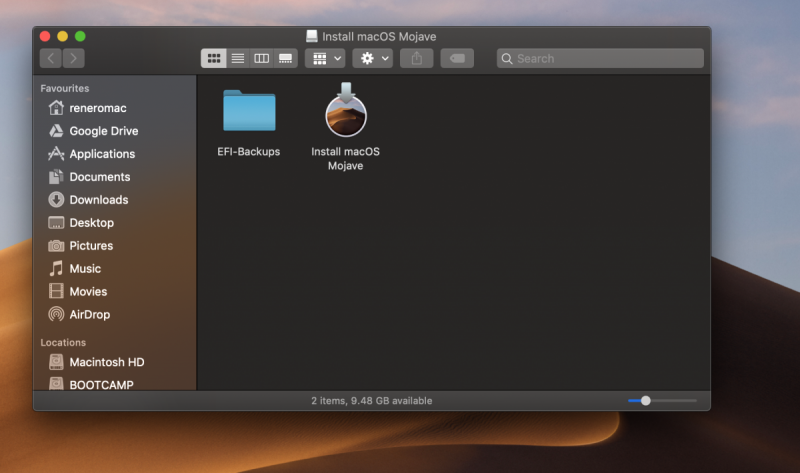The width and height of the screenshot is (800, 473).
Task: Click the Music note icon
Action: pos(56,268)
